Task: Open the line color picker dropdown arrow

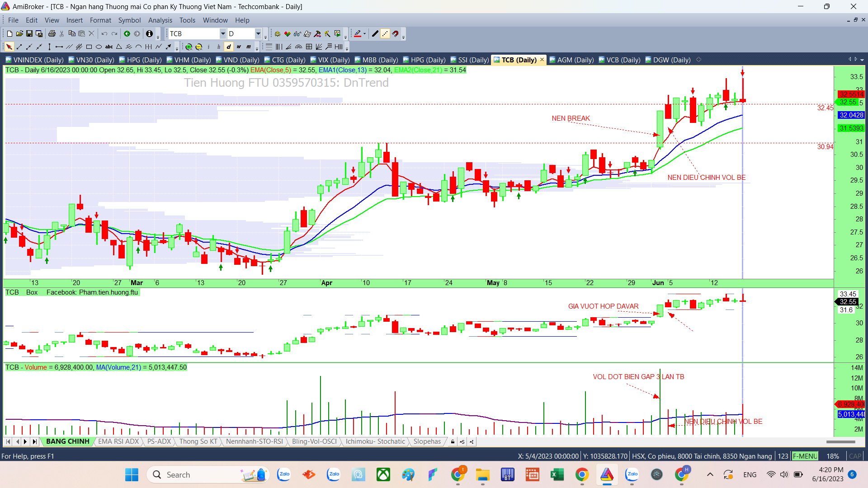Action: tap(364, 33)
